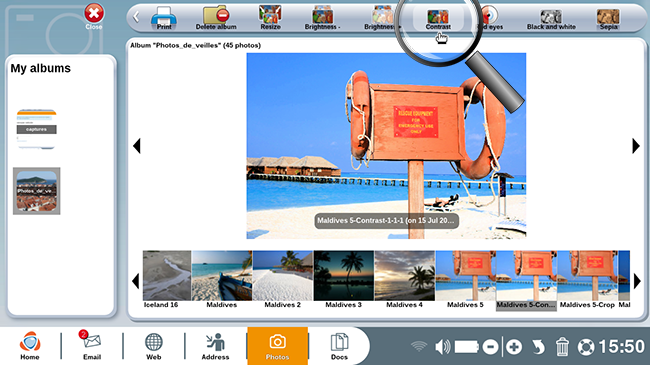Viewport: 650px width, 365px height.
Task: Click the zoom out minus button
Action: [490, 347]
